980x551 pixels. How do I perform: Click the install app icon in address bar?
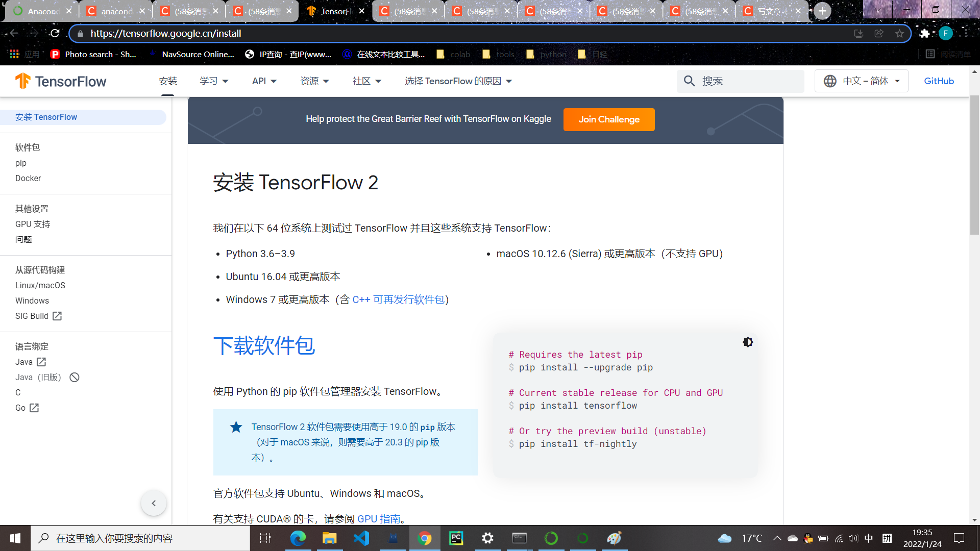(859, 33)
